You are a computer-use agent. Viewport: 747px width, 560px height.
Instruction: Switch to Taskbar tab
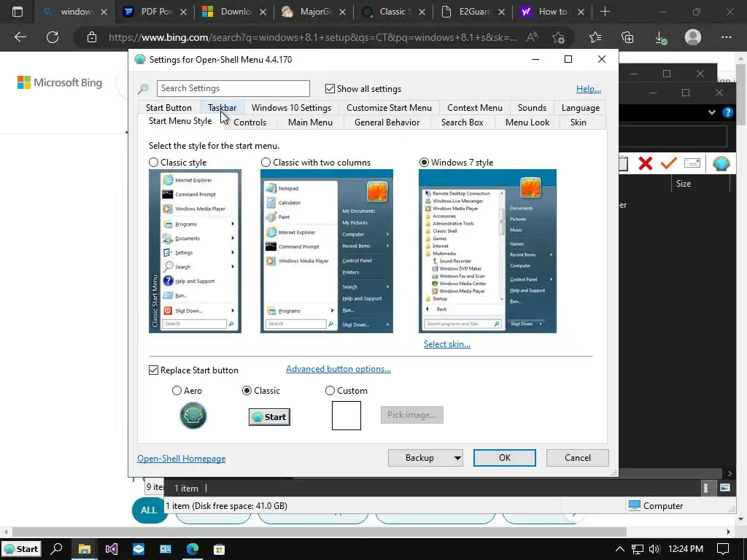coord(222,108)
